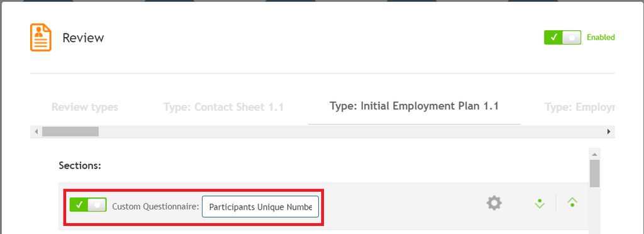Open the Type: Contact Sheet 1.1 tab
644x234 pixels.
[223, 107]
